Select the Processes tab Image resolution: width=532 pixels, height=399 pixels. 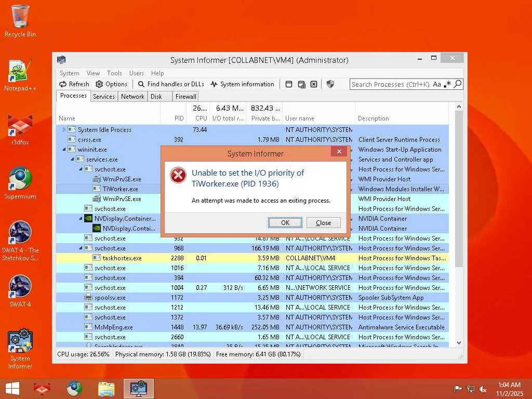point(73,96)
